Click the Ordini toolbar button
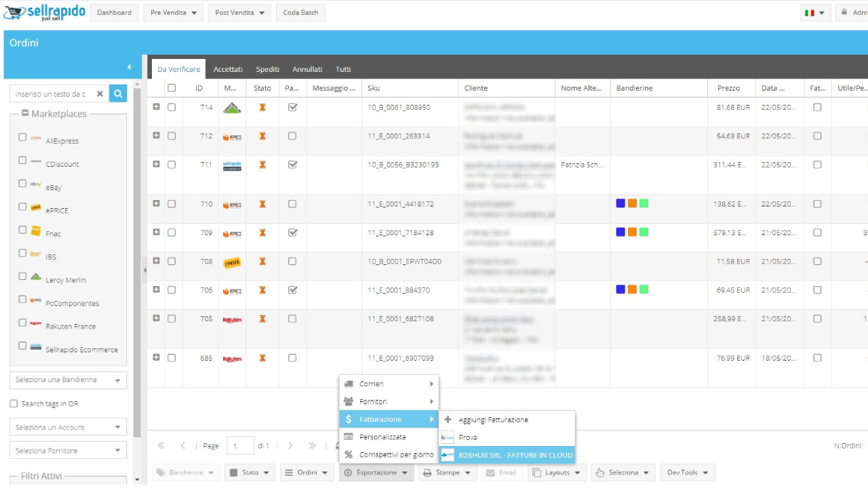The image size is (868, 488). [307, 472]
